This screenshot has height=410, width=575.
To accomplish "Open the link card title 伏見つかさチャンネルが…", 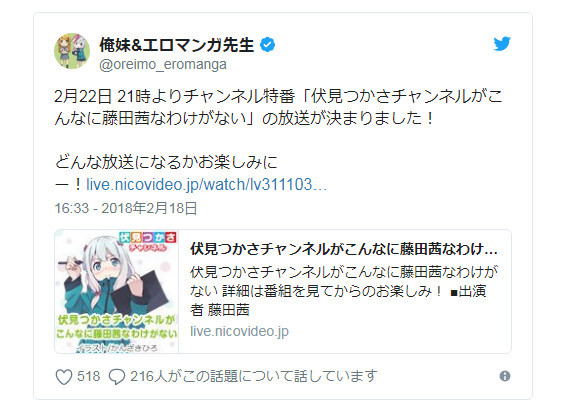I will click(344, 249).
